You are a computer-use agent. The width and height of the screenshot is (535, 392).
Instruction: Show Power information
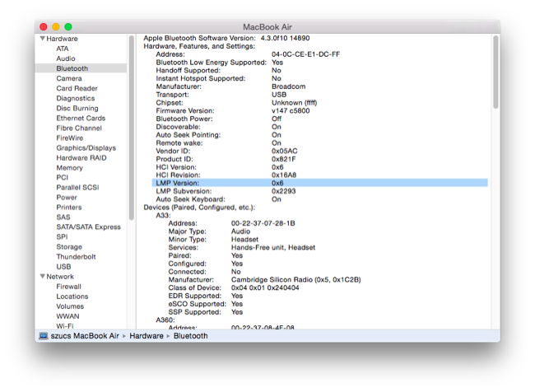pos(67,197)
